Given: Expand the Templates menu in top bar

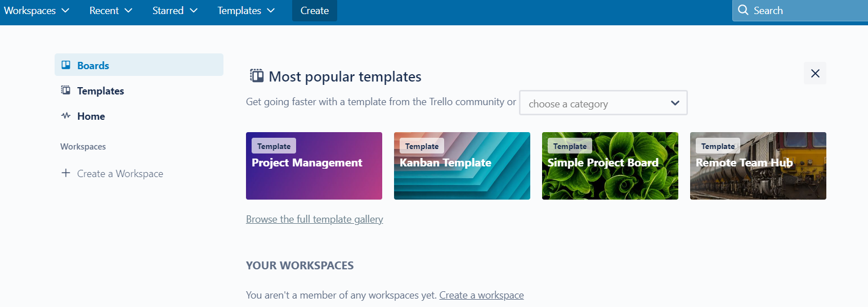Looking at the screenshot, I should pyautogui.click(x=246, y=11).
